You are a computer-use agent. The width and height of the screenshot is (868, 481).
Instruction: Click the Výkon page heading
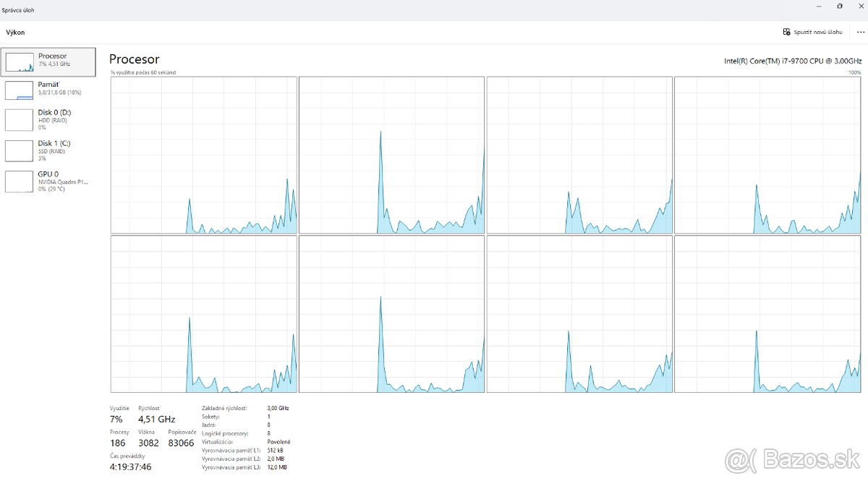click(15, 33)
